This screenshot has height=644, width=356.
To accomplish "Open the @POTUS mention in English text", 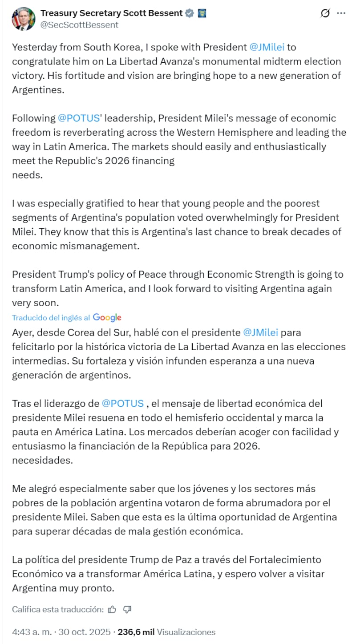I will pos(75,118).
